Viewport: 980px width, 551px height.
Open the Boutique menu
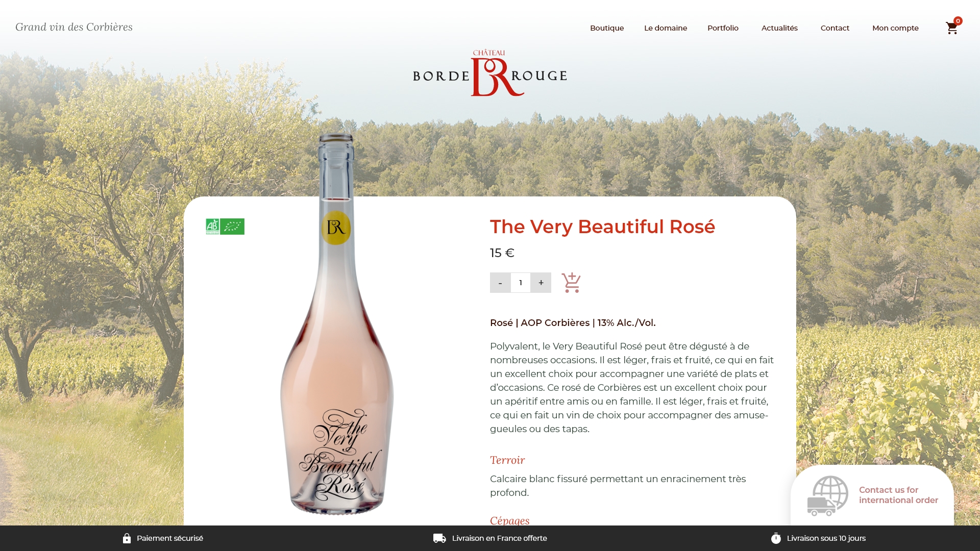tap(607, 28)
